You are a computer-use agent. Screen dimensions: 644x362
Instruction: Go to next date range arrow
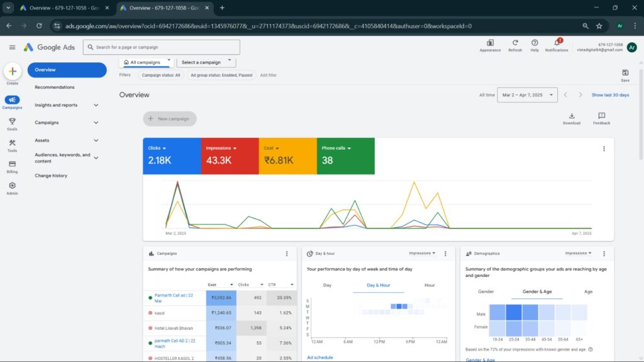tap(580, 95)
